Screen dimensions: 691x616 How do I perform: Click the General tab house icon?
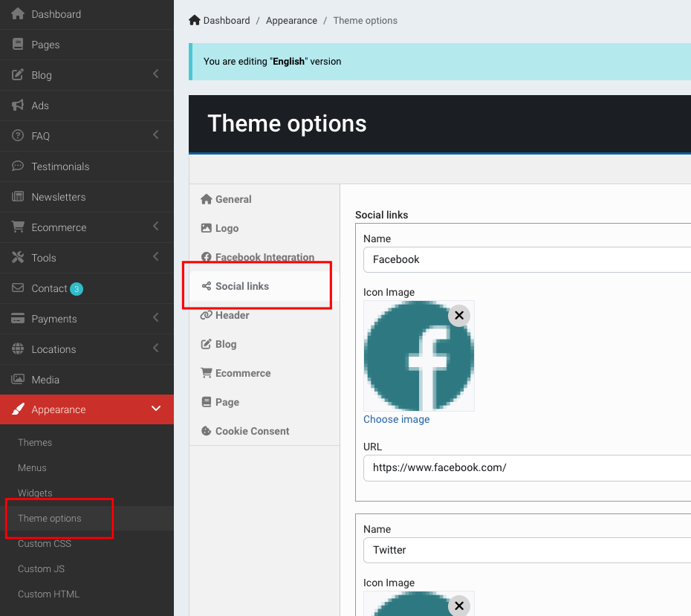(x=207, y=199)
